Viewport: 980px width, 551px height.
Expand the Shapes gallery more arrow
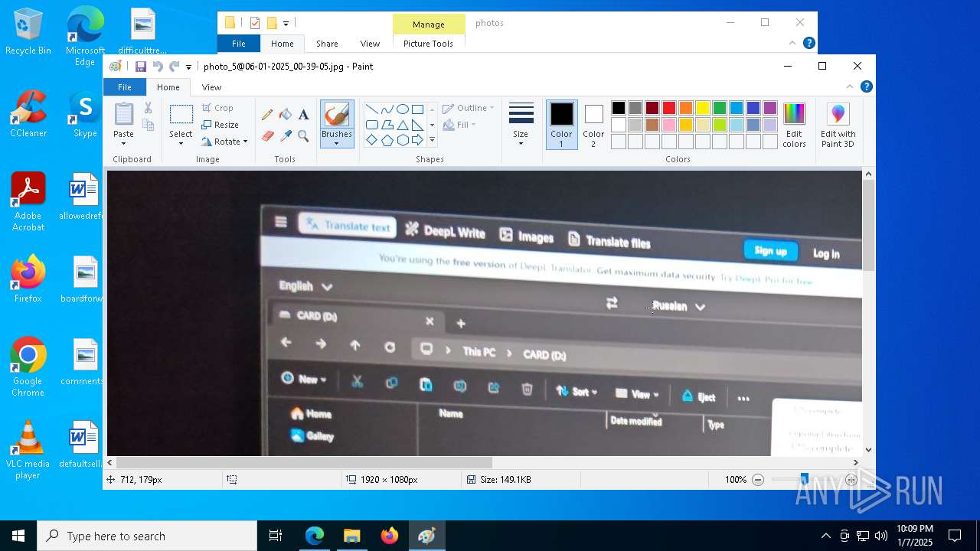tap(432, 140)
